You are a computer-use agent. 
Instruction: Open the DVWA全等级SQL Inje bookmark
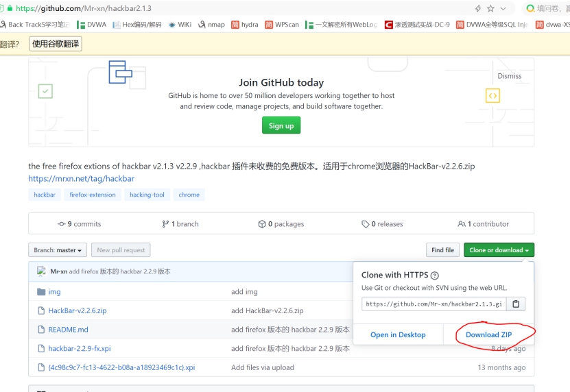[492, 25]
